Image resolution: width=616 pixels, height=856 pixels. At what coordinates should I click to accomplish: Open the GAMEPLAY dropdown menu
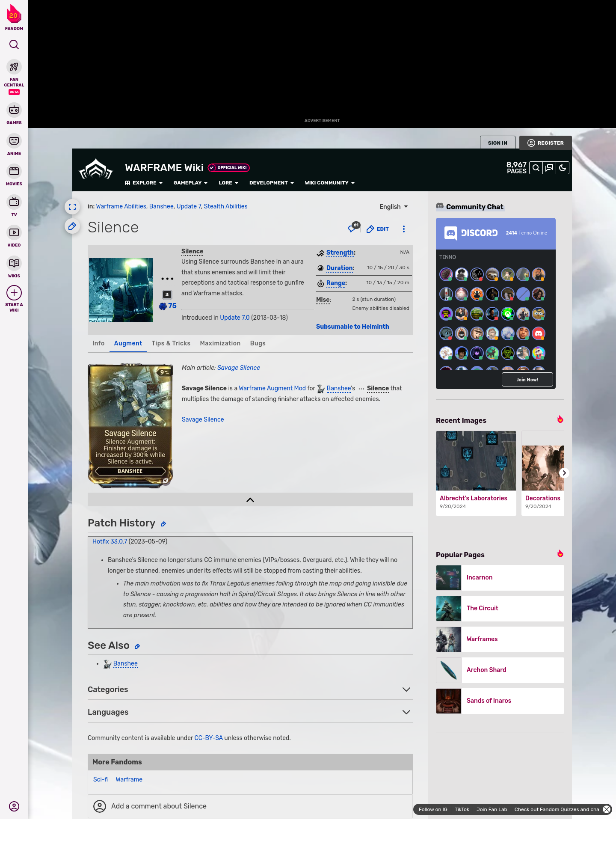(x=190, y=183)
